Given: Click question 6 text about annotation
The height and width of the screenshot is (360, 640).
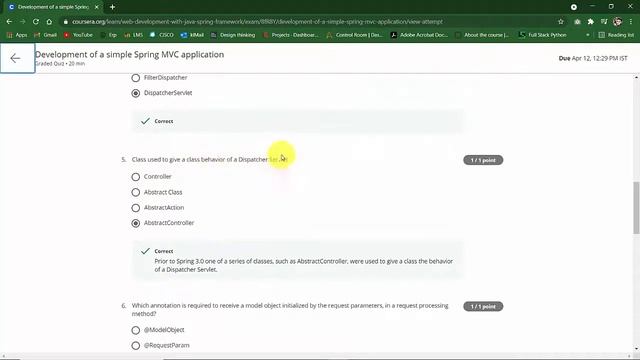Looking at the screenshot, I should 290,309.
